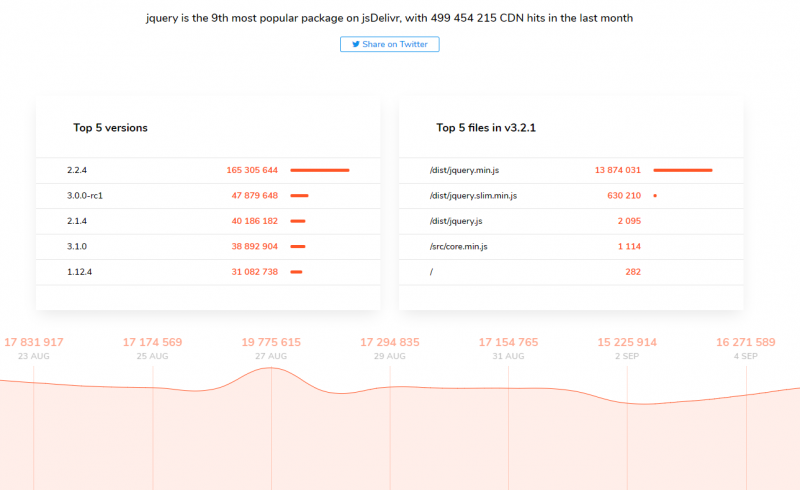
Task: Select the /src/core.min.js file
Action: point(458,247)
